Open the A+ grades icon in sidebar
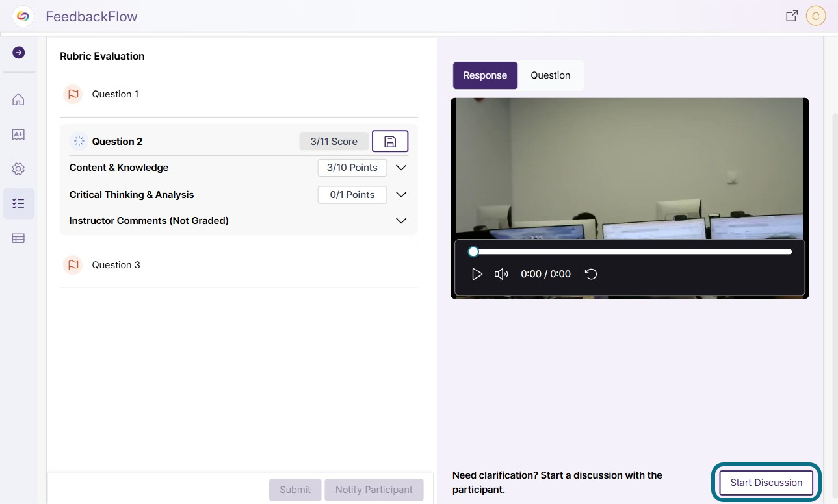Viewport: 838px width, 504px height. 18,134
